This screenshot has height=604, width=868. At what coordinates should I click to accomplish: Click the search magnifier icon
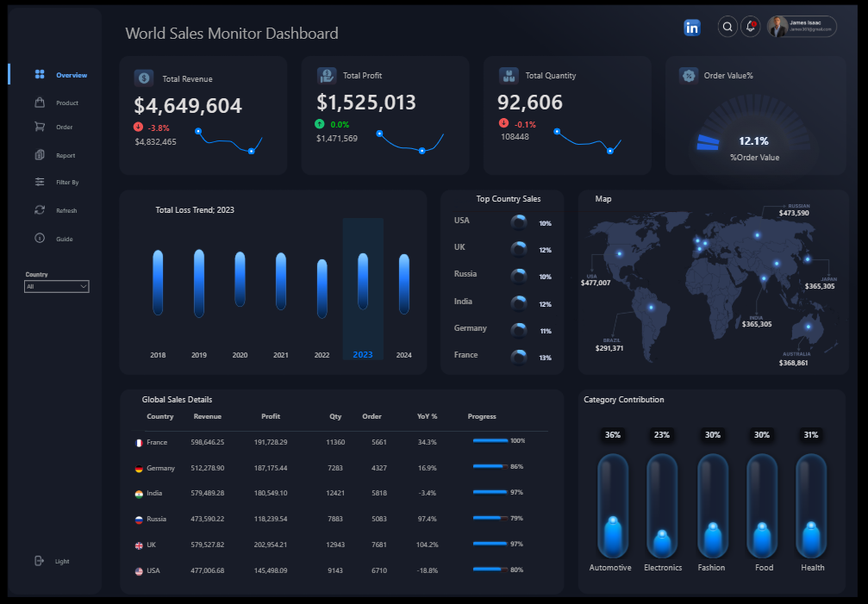pyautogui.click(x=727, y=27)
